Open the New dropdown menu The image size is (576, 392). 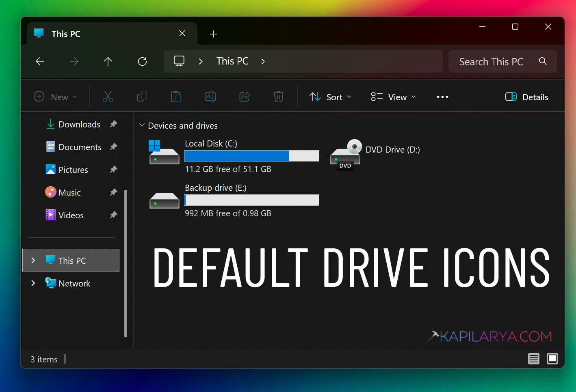[x=55, y=97]
